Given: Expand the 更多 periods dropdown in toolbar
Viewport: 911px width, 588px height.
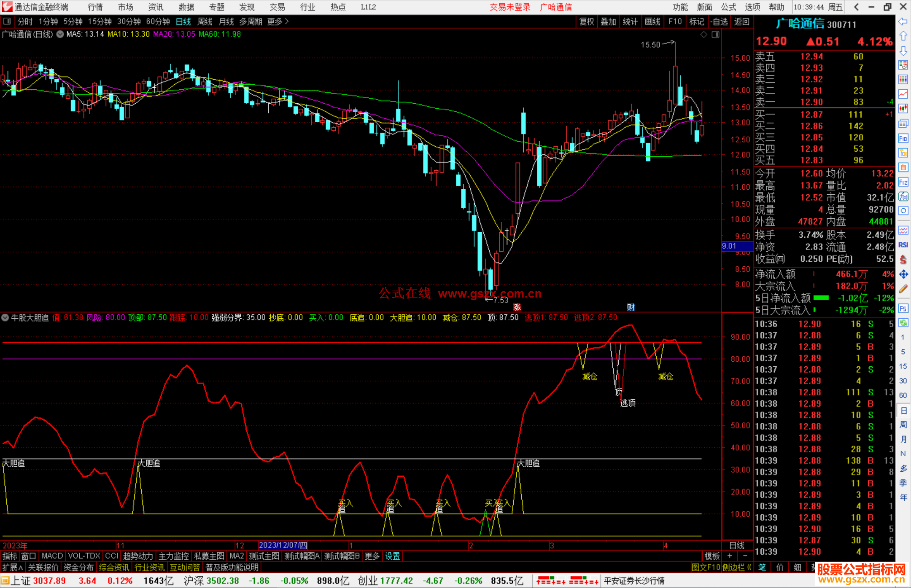Looking at the screenshot, I should (x=278, y=21).
